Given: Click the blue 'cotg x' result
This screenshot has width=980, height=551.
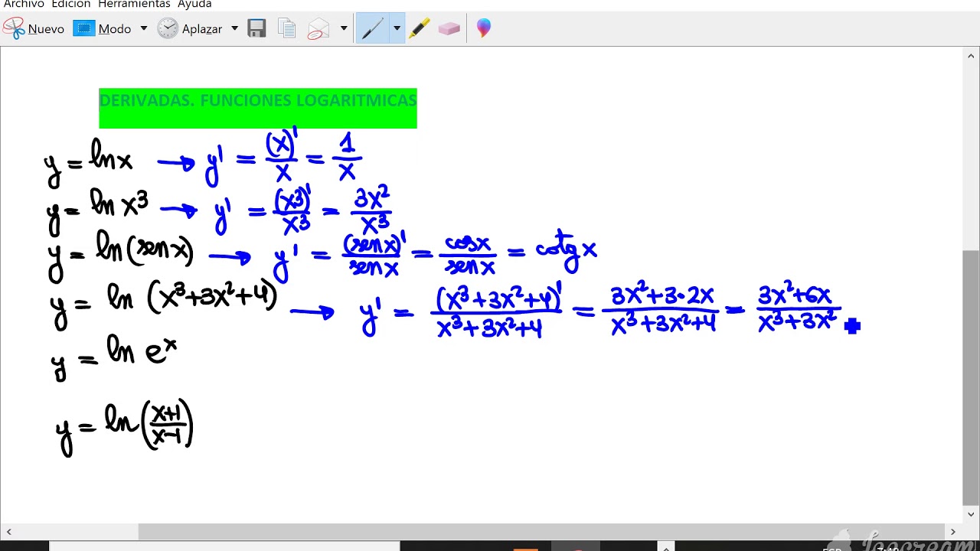Looking at the screenshot, I should 566,250.
